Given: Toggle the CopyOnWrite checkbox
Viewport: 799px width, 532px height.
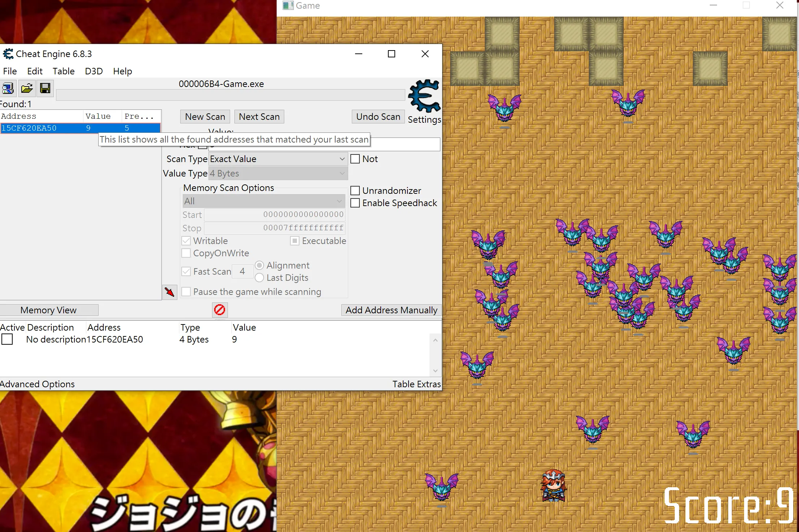Looking at the screenshot, I should [x=186, y=253].
